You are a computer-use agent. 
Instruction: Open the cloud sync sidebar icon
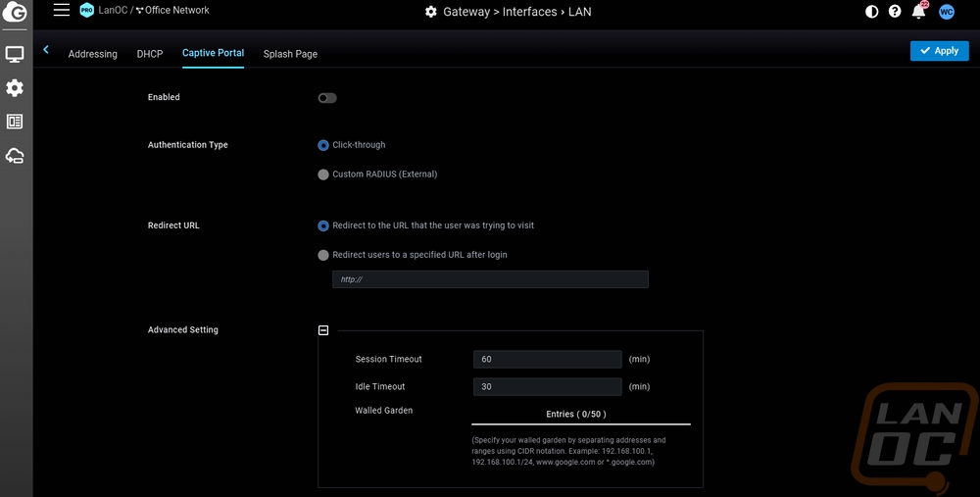[15, 156]
